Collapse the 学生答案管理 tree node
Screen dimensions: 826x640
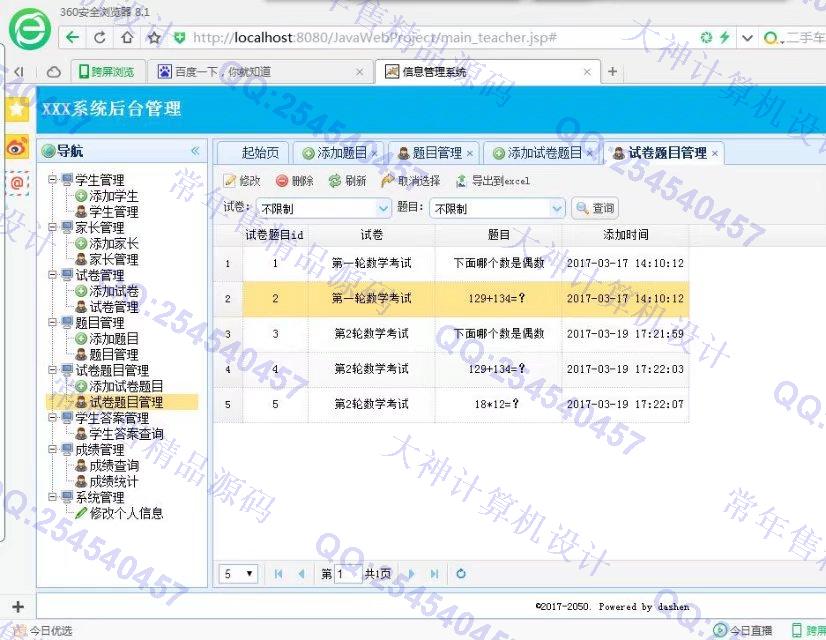click(52, 417)
